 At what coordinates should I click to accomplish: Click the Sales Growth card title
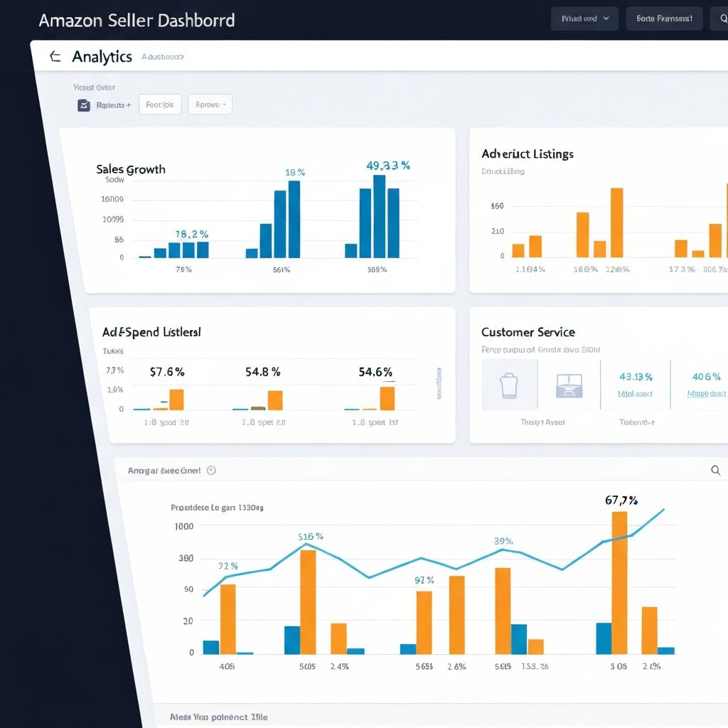pyautogui.click(x=131, y=169)
